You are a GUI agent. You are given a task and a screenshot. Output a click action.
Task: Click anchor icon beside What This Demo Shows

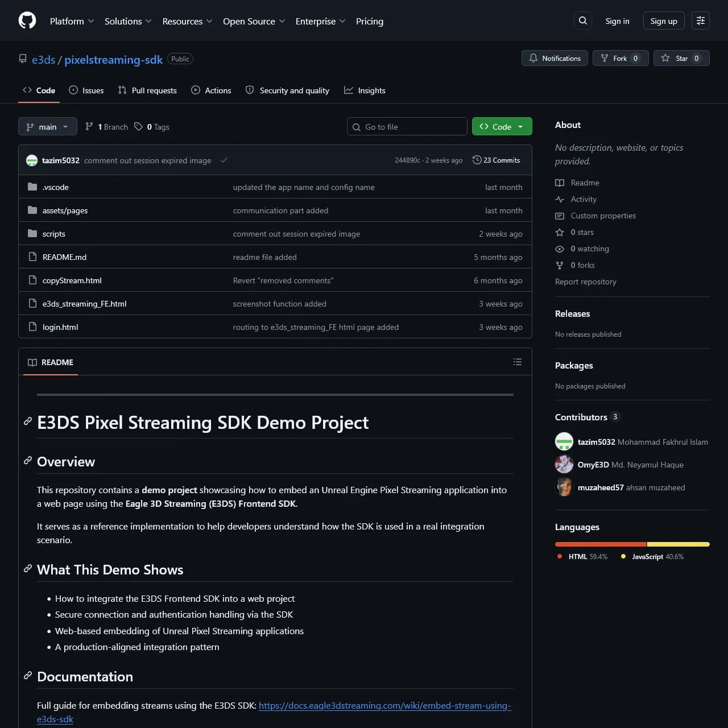coord(27,569)
